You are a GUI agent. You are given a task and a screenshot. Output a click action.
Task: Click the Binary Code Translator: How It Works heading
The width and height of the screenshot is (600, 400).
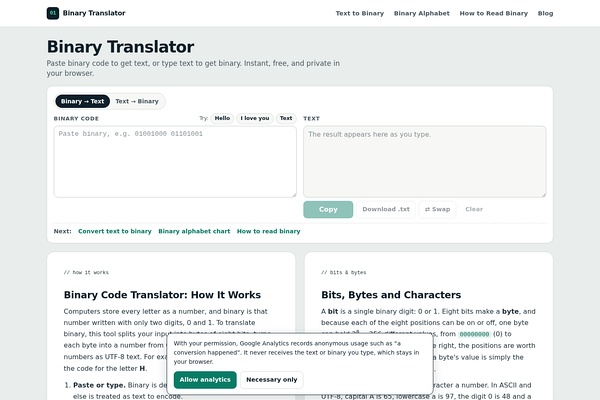coord(162,295)
